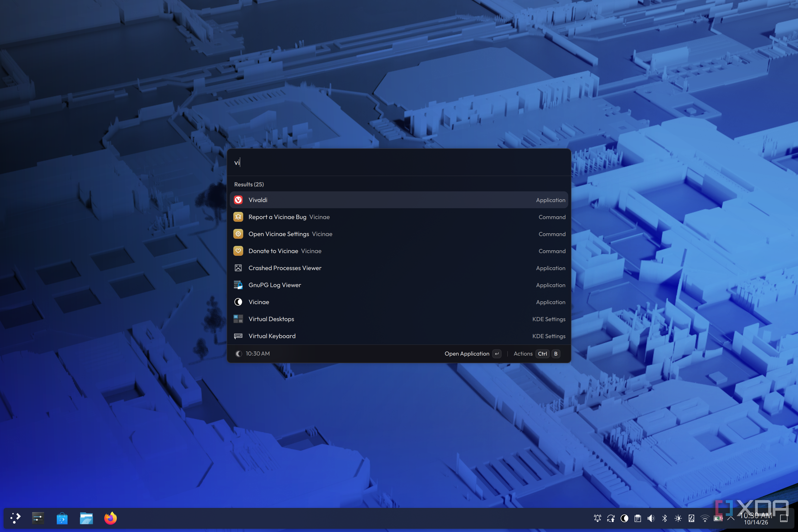This screenshot has height=532, width=798.
Task: Open the clipboard tray icon
Action: pyautogui.click(x=638, y=518)
